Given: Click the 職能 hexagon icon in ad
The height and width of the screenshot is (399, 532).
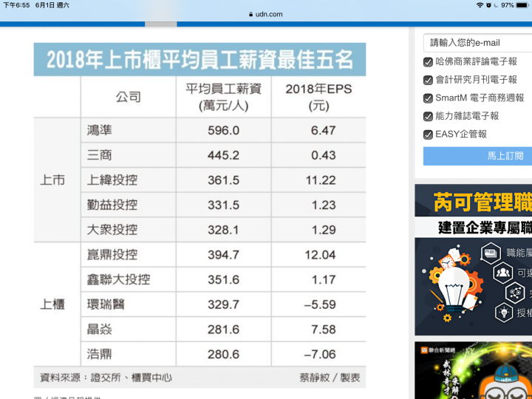Looking at the screenshot, I should [491, 253].
